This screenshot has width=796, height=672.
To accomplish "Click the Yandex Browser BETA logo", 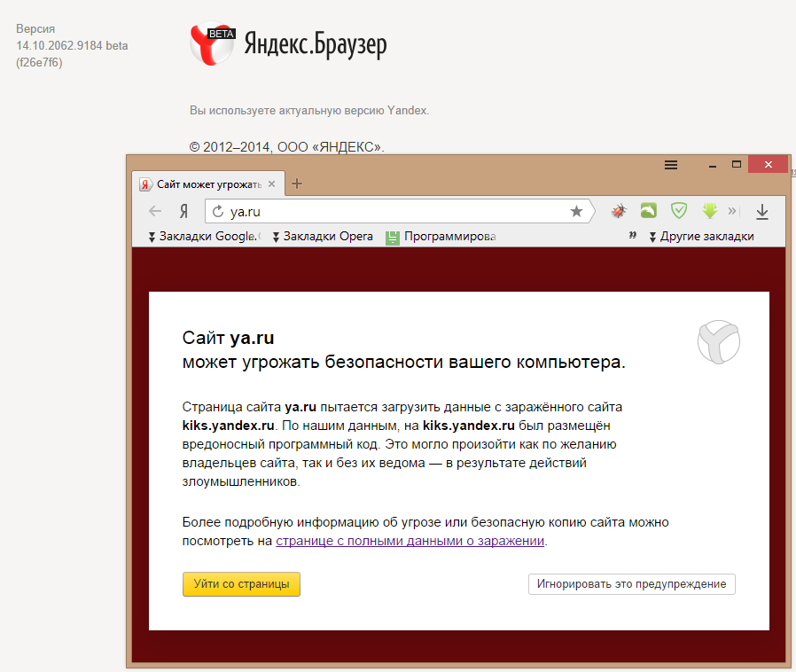I will pyautogui.click(x=212, y=43).
